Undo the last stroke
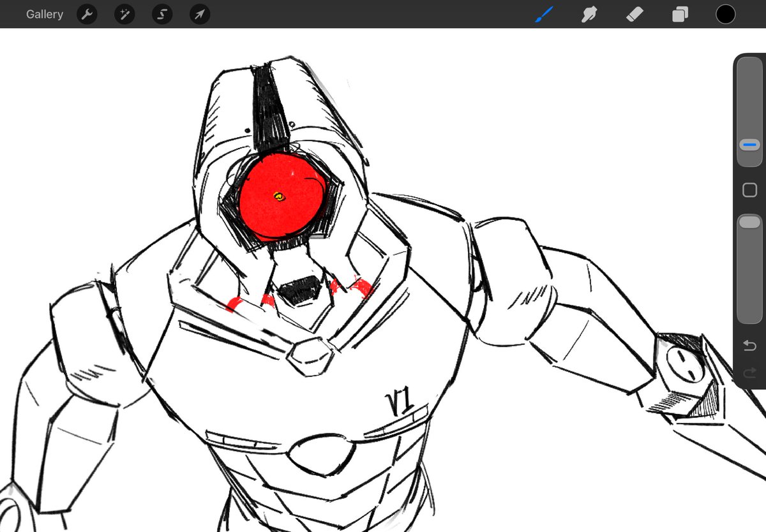 749,345
